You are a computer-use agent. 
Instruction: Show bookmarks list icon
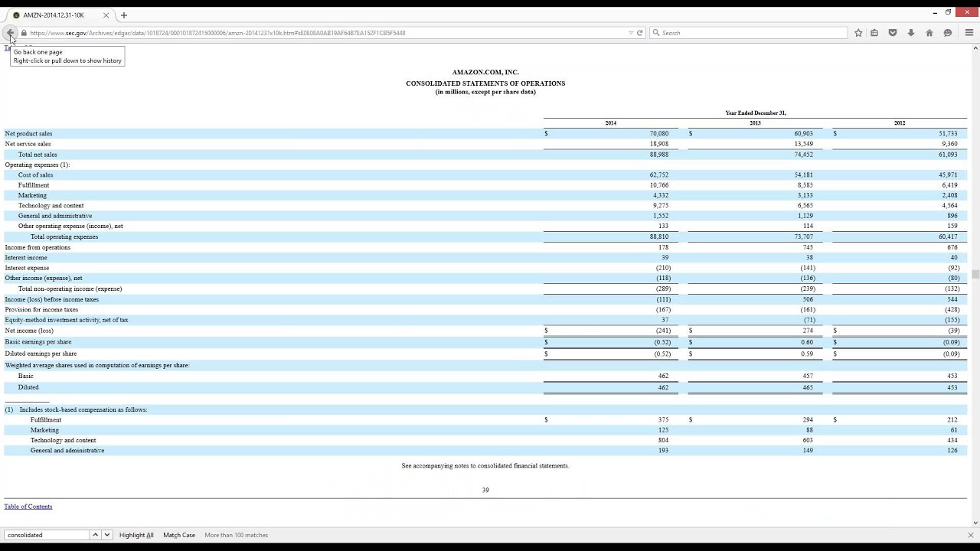pos(874,33)
